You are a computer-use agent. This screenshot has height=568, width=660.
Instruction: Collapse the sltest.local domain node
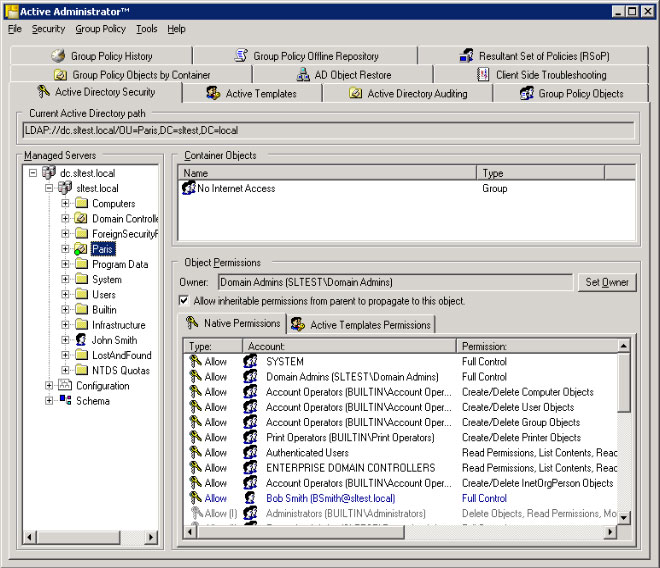point(49,188)
